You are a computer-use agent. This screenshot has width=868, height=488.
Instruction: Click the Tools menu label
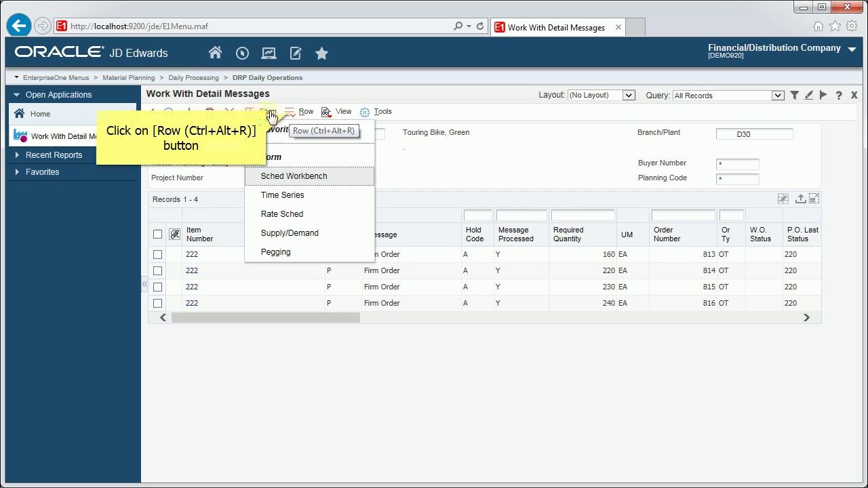click(x=382, y=112)
